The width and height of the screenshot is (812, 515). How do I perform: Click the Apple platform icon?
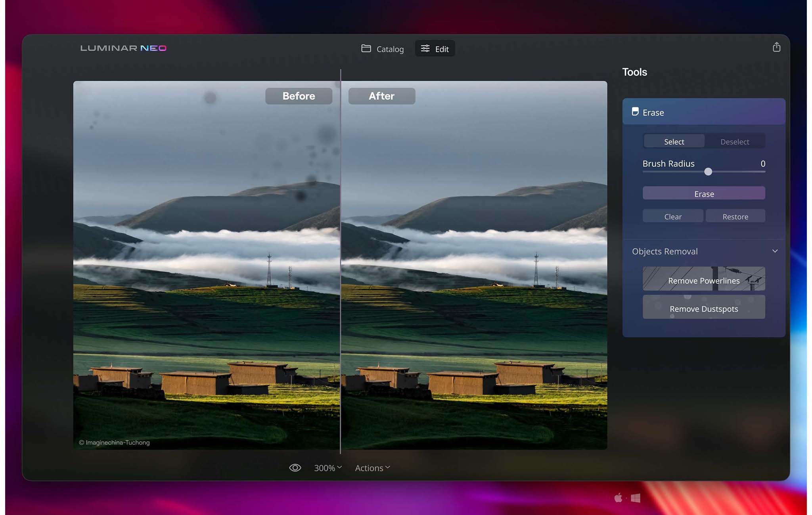[x=618, y=498]
